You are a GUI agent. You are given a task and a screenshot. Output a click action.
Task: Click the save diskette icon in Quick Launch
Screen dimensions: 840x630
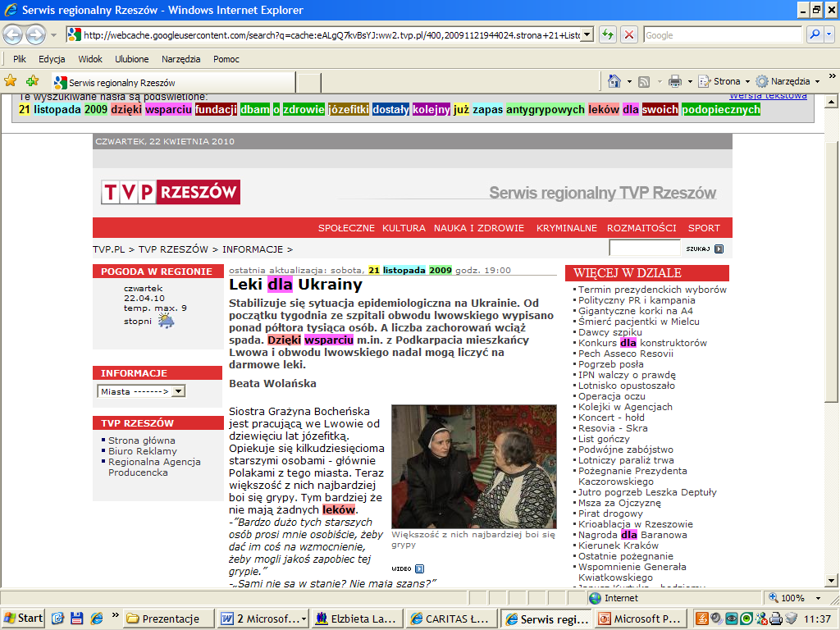click(x=76, y=619)
